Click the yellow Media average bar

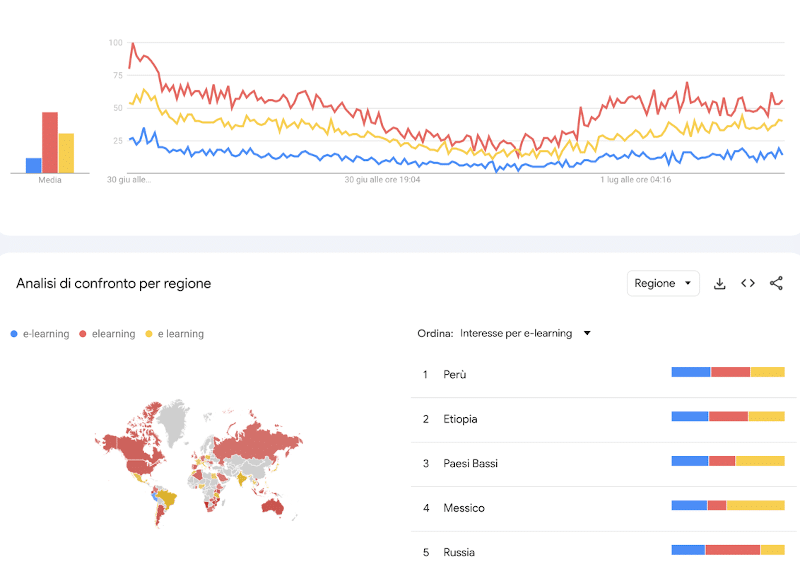(66, 153)
